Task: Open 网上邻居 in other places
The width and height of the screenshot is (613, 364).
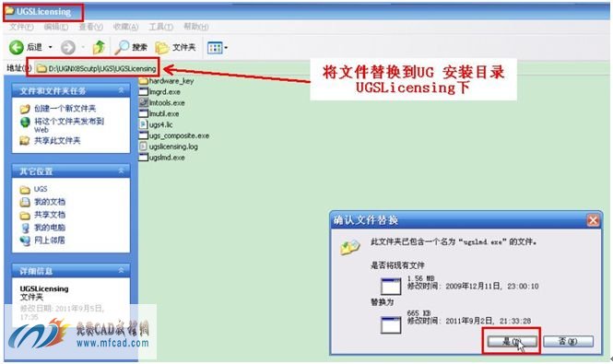Action: tap(50, 241)
